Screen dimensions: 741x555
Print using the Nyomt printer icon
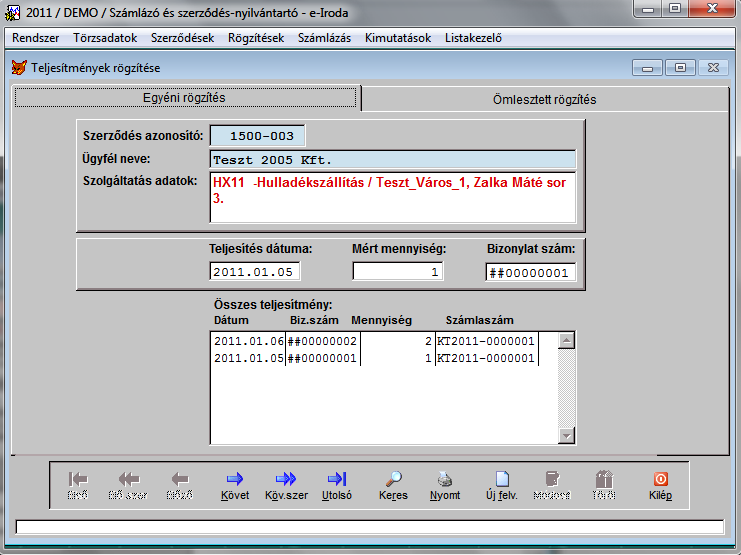pos(445,483)
